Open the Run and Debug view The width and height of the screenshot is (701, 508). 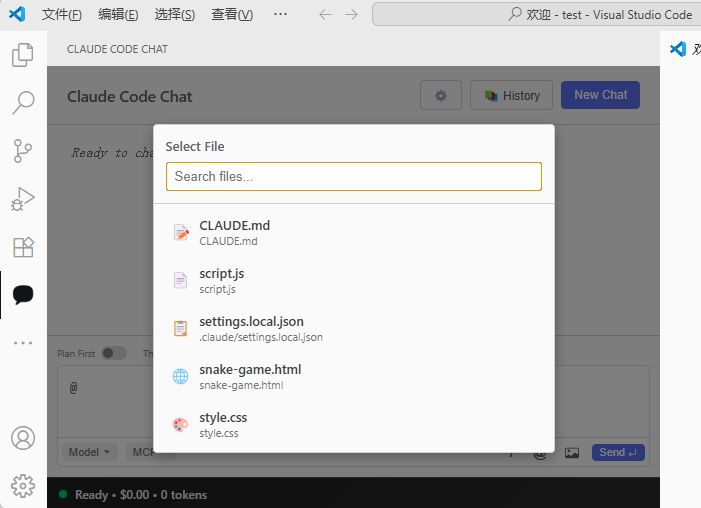pos(23,199)
